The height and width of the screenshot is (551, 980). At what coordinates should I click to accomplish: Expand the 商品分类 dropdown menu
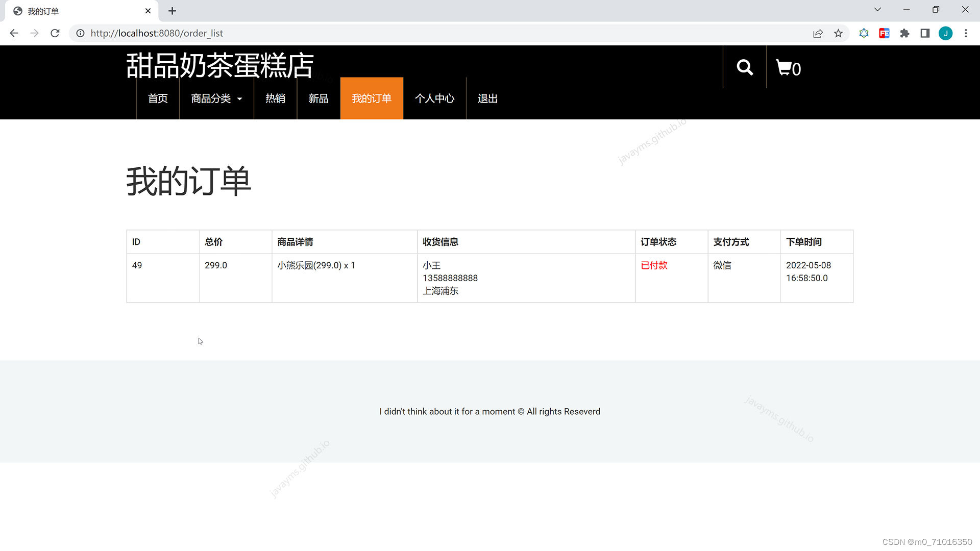tap(216, 98)
